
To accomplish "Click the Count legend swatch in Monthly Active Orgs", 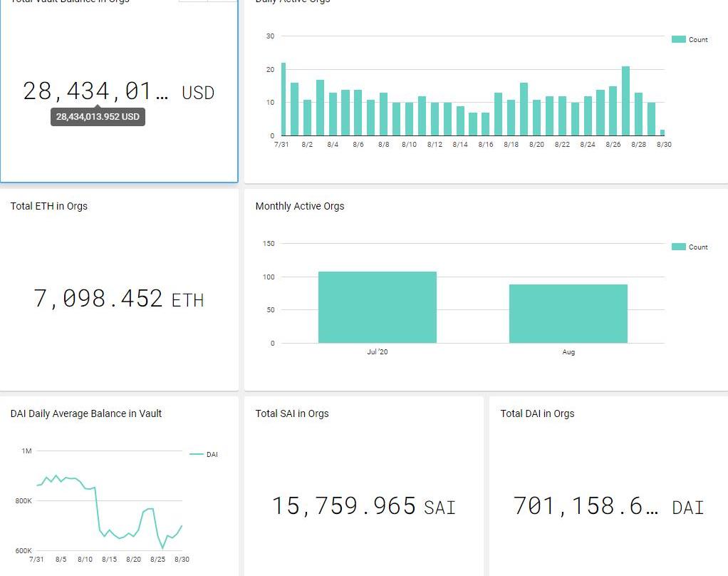I will pos(678,247).
